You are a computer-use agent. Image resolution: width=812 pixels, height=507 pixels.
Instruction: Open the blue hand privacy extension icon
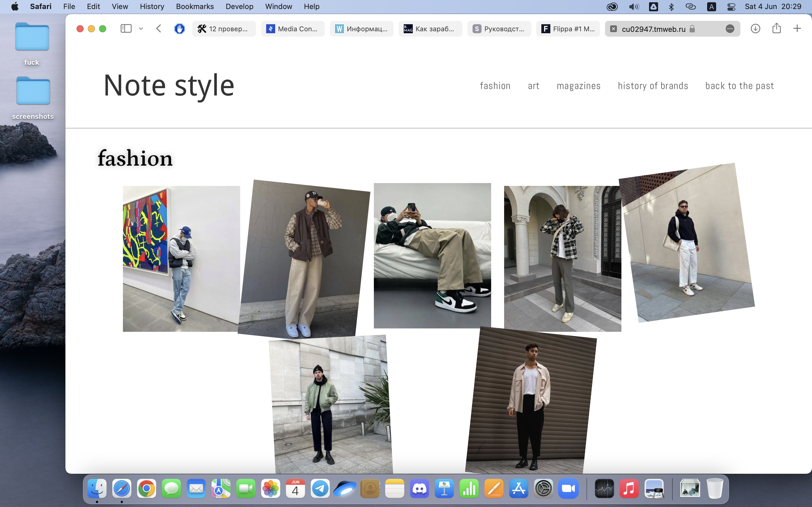click(180, 28)
